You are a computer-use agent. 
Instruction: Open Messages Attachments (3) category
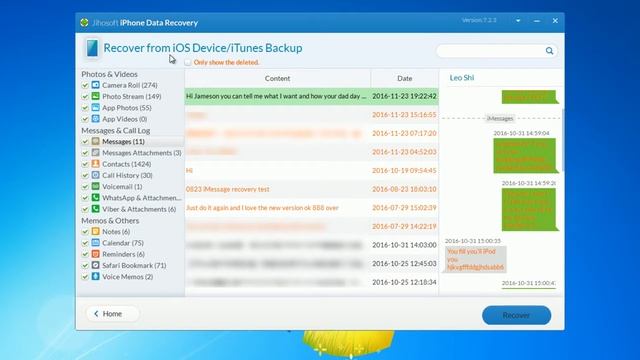[x=142, y=153]
